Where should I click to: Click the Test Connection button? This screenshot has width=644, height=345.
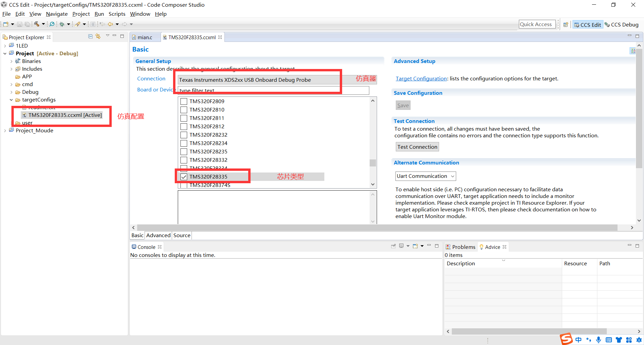coord(417,147)
